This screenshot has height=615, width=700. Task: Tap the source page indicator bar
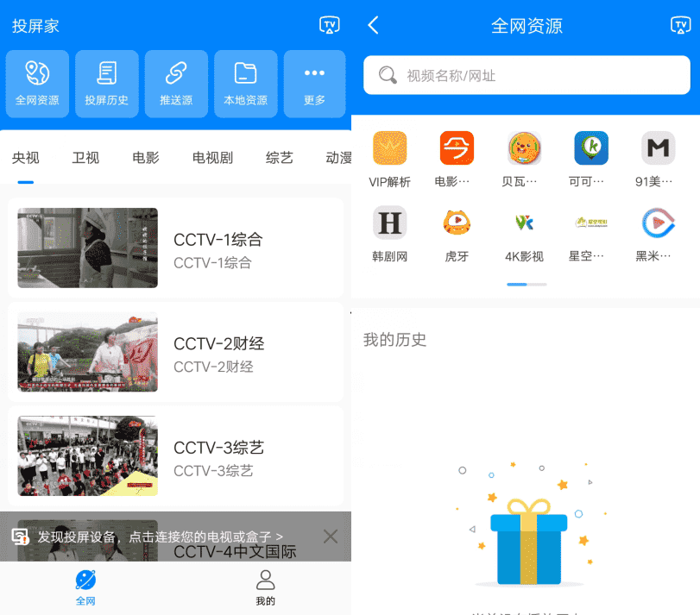[x=527, y=284]
